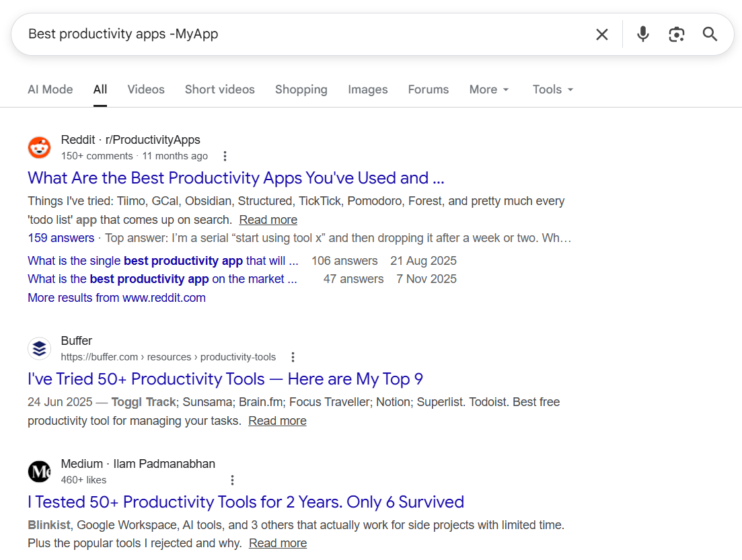Open Google Lens image search

[x=676, y=34]
